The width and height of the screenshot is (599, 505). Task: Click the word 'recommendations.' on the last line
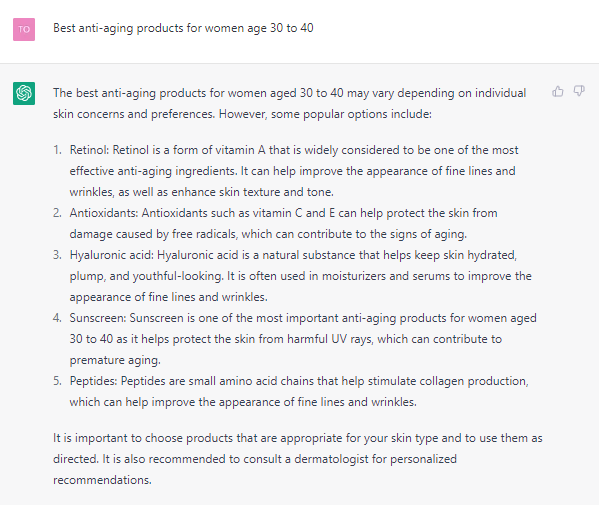[102, 480]
